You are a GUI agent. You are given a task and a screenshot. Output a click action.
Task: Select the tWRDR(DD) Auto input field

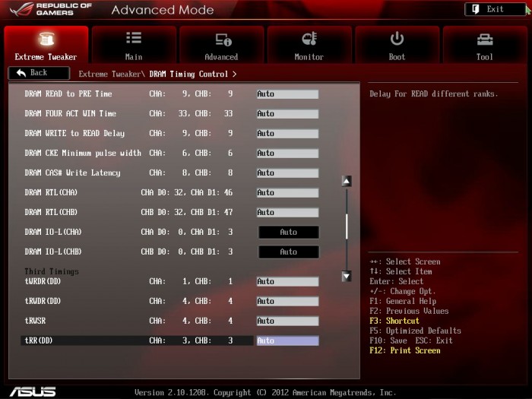coord(287,282)
